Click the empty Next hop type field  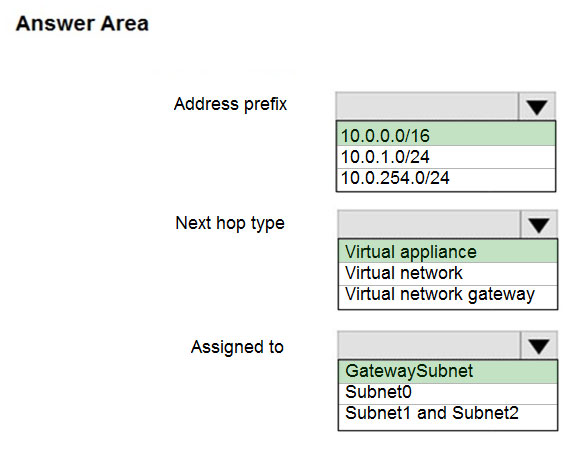[x=429, y=224]
